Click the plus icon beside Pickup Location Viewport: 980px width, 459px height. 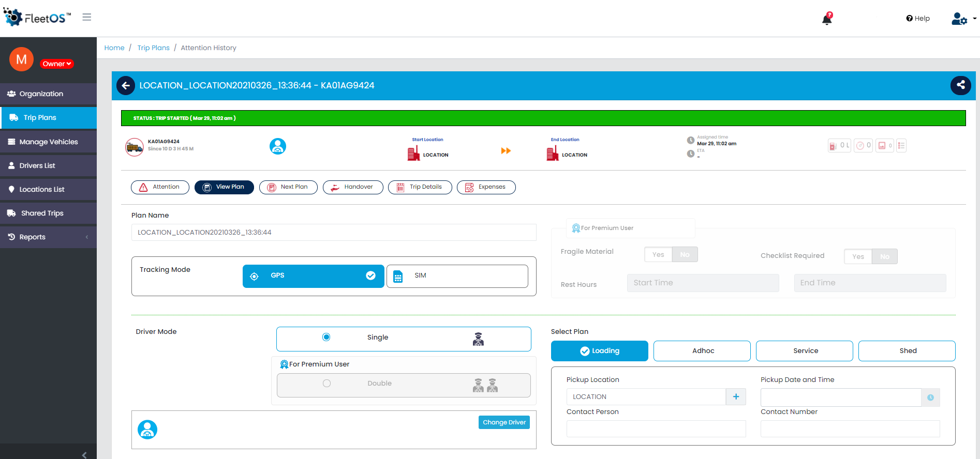click(x=736, y=396)
